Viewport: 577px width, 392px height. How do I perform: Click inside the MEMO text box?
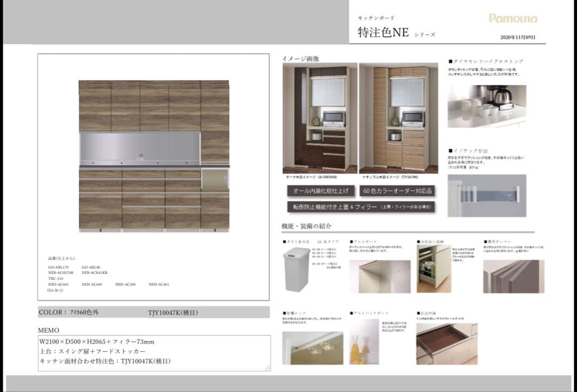[154, 352]
